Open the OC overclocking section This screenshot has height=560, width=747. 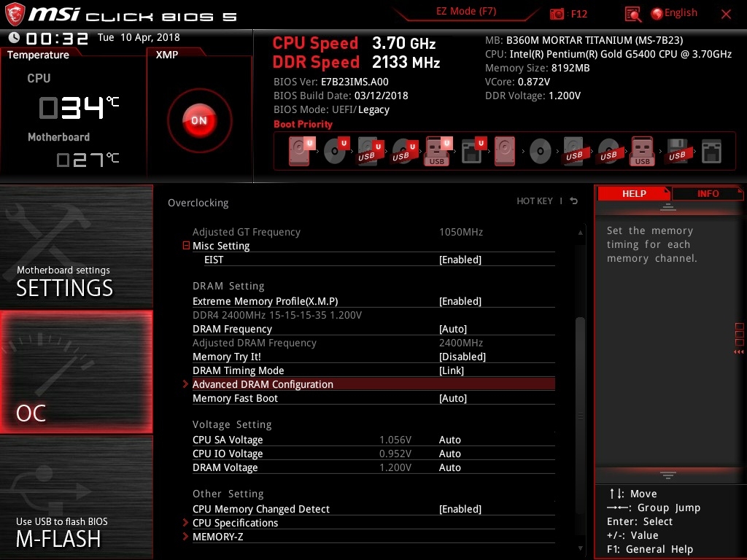click(x=76, y=372)
